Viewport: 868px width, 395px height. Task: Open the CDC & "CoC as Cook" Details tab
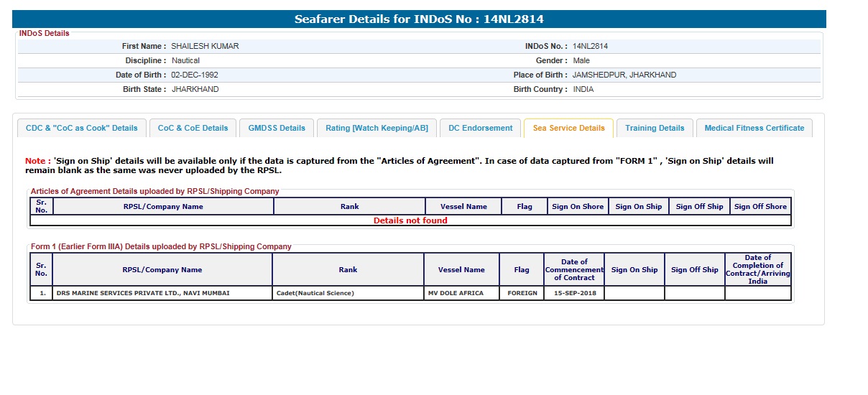pos(81,128)
